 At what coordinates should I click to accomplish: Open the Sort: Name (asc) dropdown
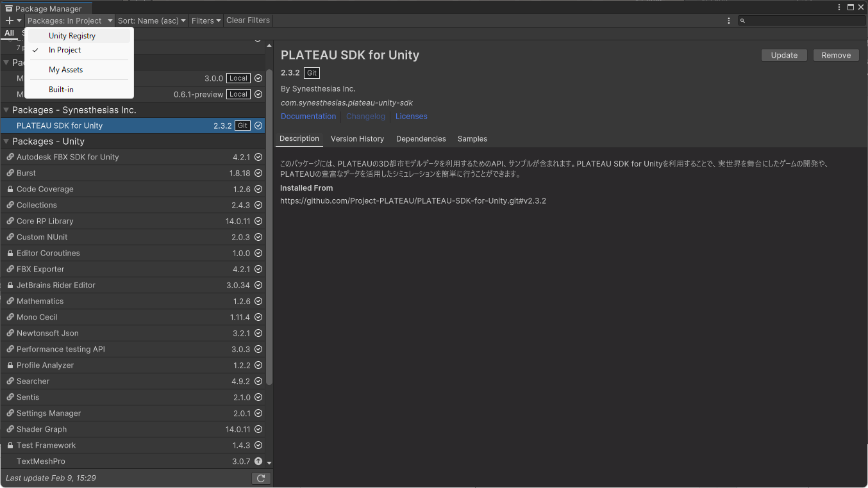[152, 20]
